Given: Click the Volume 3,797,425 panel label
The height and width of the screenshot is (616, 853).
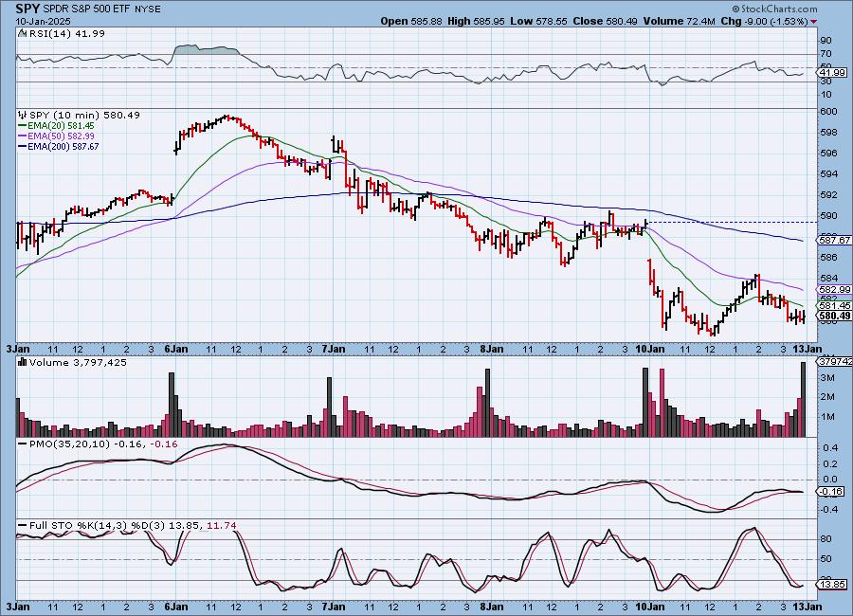Looking at the screenshot, I should point(78,362).
